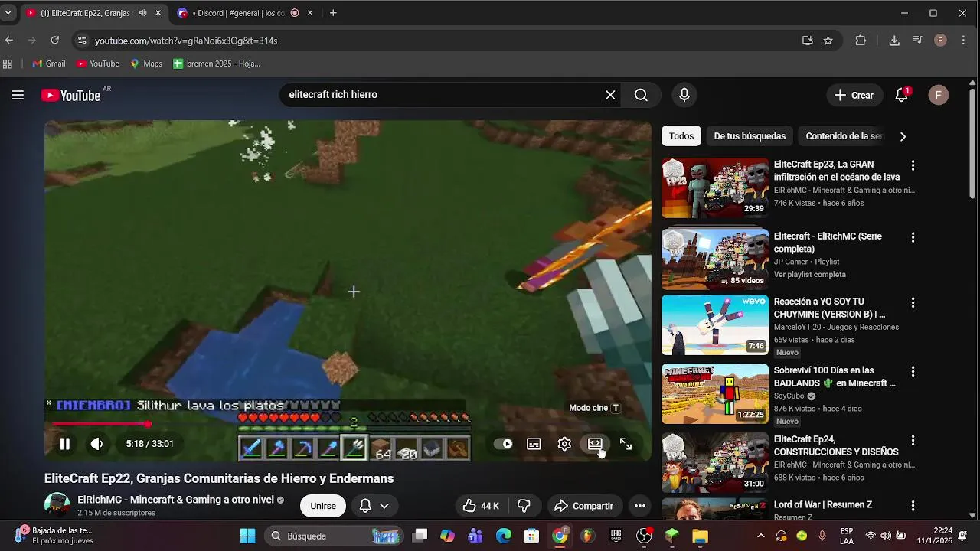Open ElRichMC channel name link

click(175, 500)
